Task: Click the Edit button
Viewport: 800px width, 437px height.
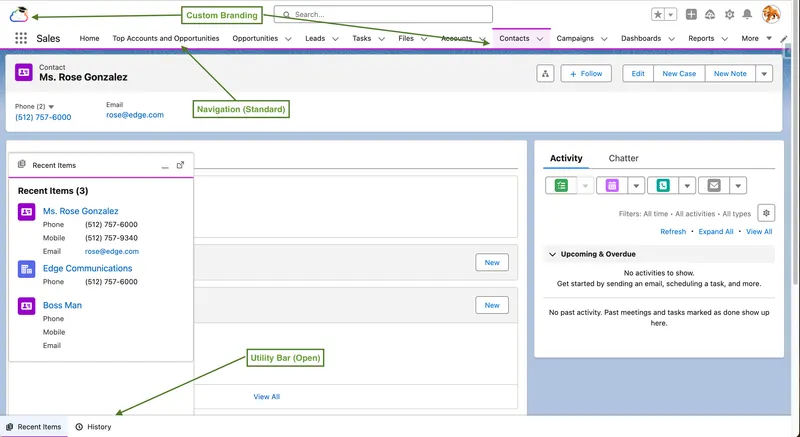Action: (638, 74)
